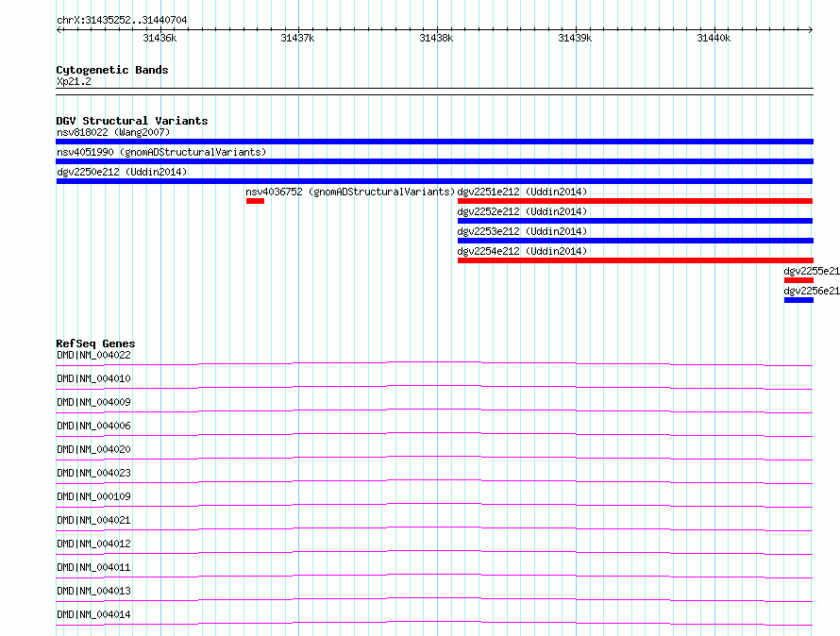Open the DMD|NM_000109 transcript label
The width and height of the screenshot is (840, 636).
(93, 496)
